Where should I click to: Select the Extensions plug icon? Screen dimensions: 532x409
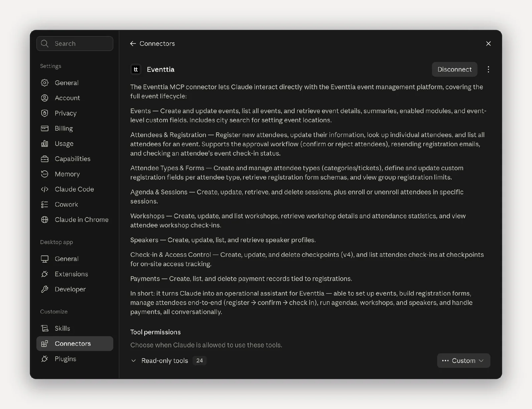point(45,274)
